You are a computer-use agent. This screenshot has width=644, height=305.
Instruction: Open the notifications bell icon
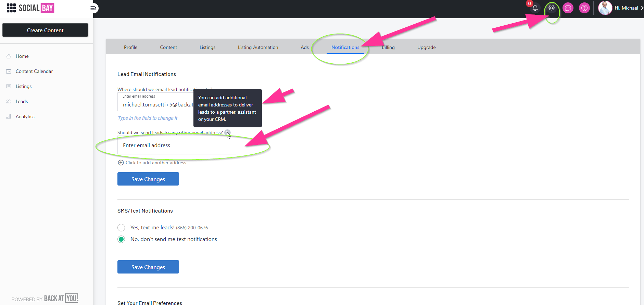click(x=535, y=8)
